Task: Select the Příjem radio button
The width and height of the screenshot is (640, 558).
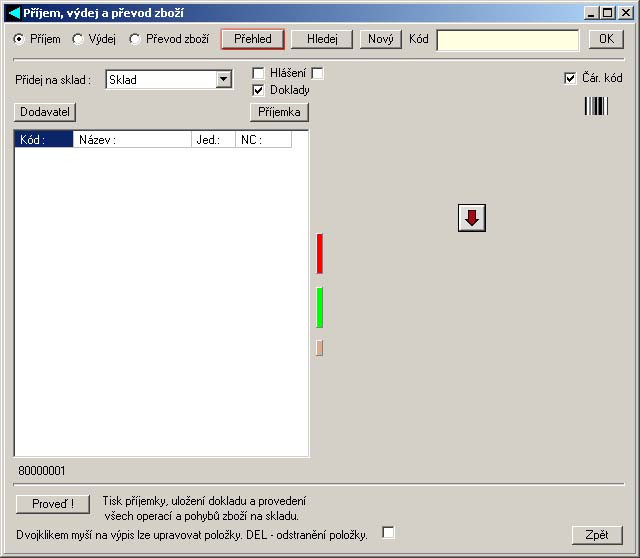Action: (19, 39)
